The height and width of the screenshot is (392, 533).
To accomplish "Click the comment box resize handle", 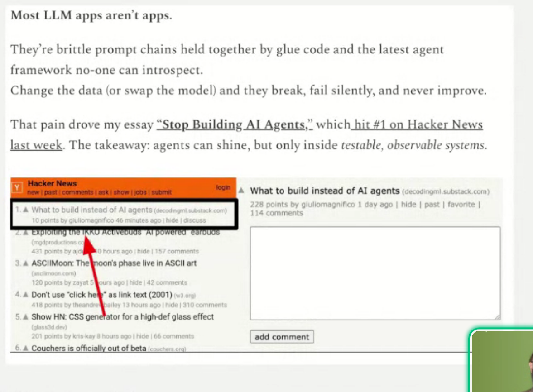I will pos(498,318).
